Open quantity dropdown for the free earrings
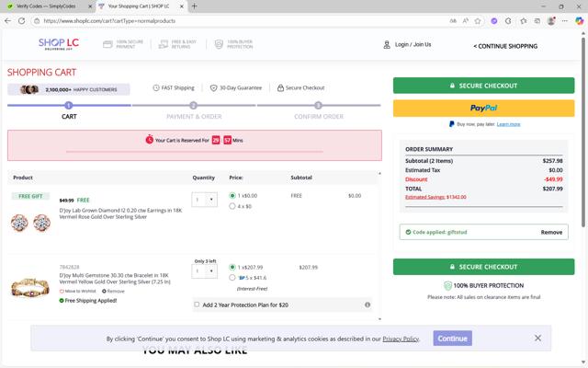Image resolution: width=588 pixels, height=368 pixels. pyautogui.click(x=204, y=200)
